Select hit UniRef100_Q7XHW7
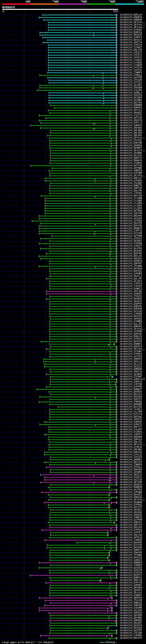 pos(131,352)
